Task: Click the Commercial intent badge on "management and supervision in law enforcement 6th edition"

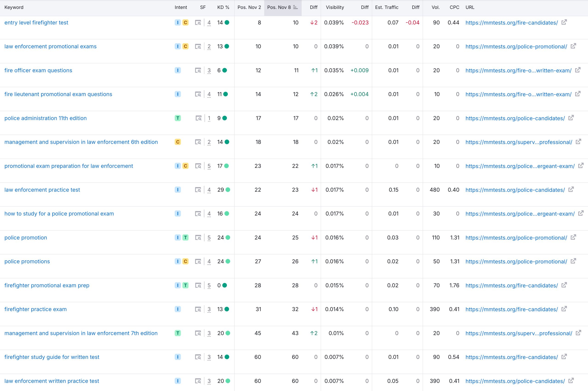Action: click(177, 142)
